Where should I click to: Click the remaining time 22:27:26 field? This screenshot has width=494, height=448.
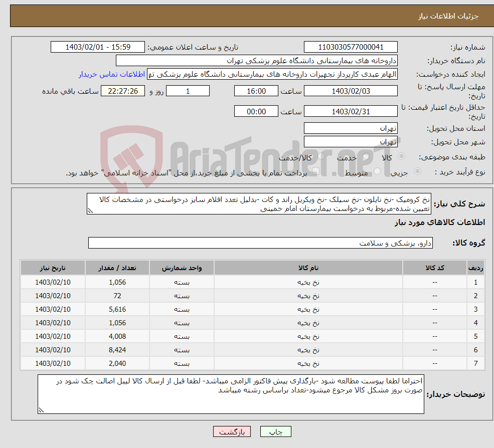[x=123, y=91]
